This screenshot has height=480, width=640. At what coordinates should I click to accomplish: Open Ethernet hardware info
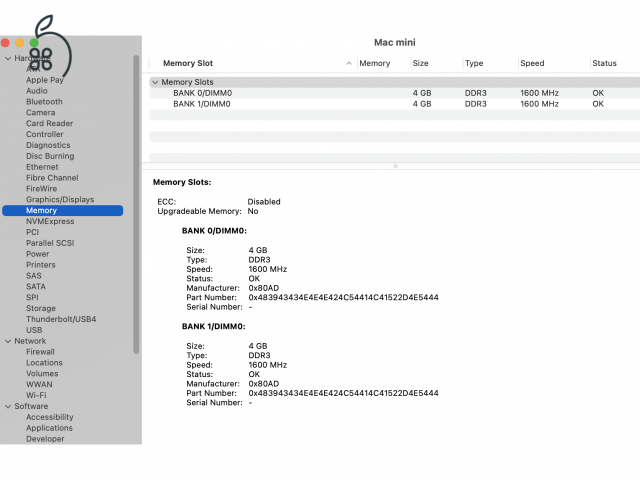[x=42, y=167]
